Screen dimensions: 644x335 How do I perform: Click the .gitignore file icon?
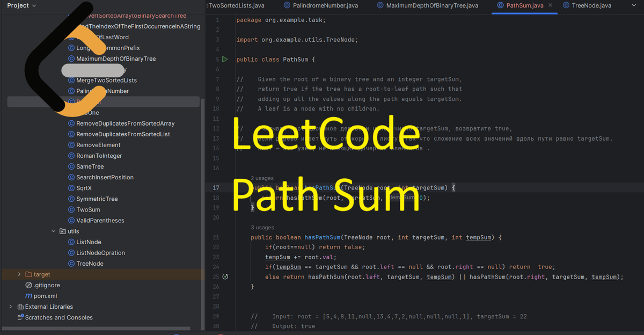tap(29, 285)
